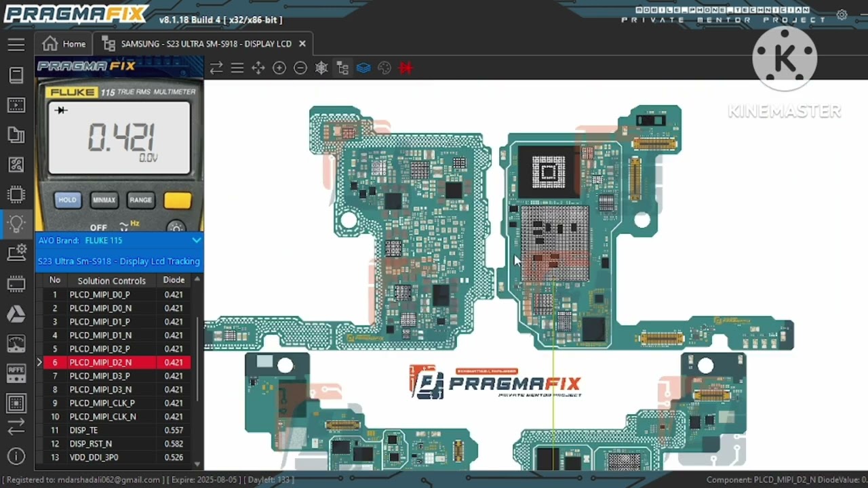Image resolution: width=868 pixels, height=488 pixels.
Task: Open the circuit schematic sidebar icon
Action: [16, 165]
